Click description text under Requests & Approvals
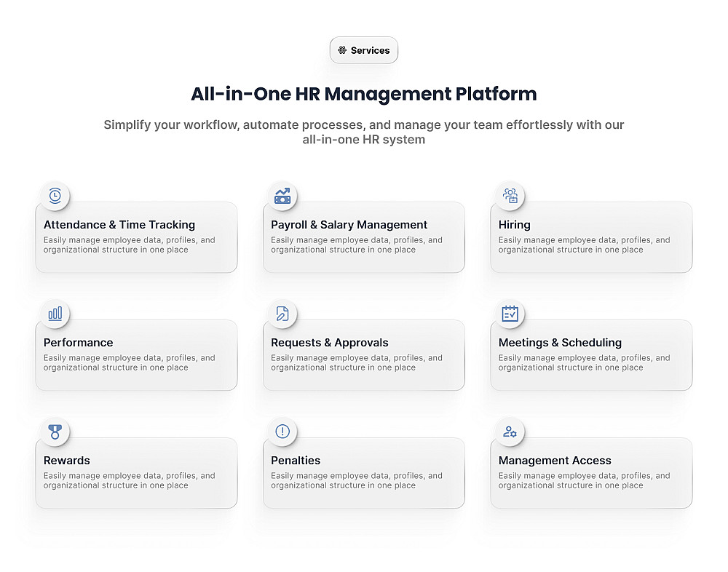Screen dimensions: 728x572 [357, 362]
